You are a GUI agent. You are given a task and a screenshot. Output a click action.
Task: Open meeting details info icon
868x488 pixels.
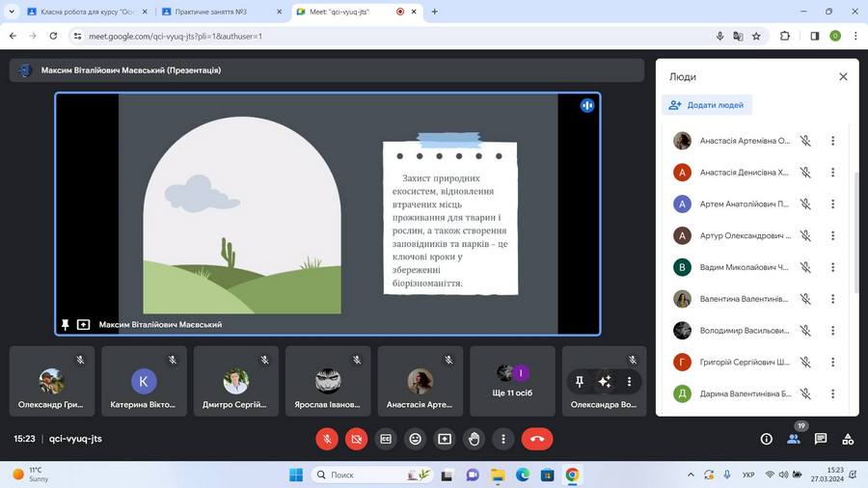766,439
